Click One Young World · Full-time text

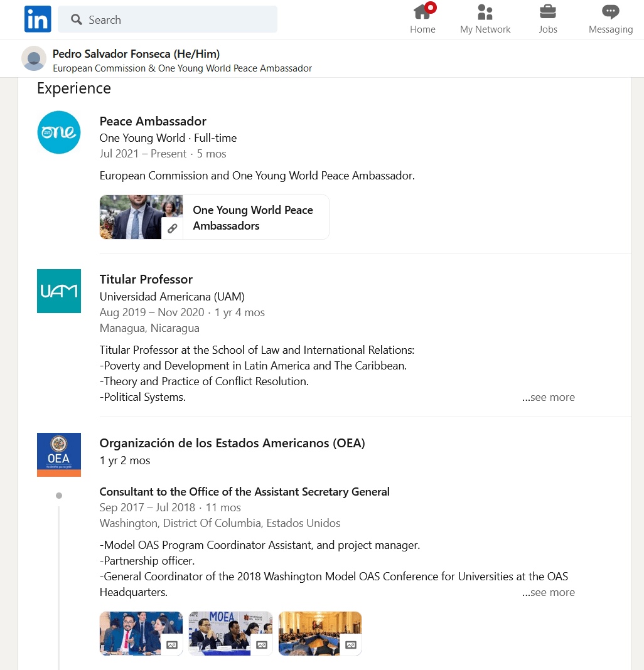point(168,138)
